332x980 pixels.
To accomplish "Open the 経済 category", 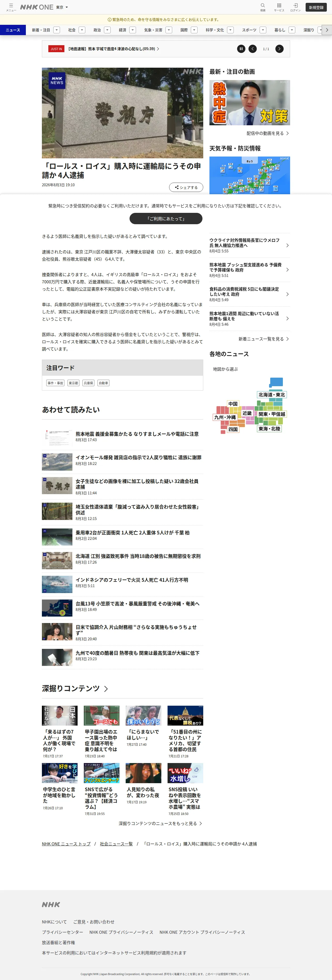I will coord(123,30).
